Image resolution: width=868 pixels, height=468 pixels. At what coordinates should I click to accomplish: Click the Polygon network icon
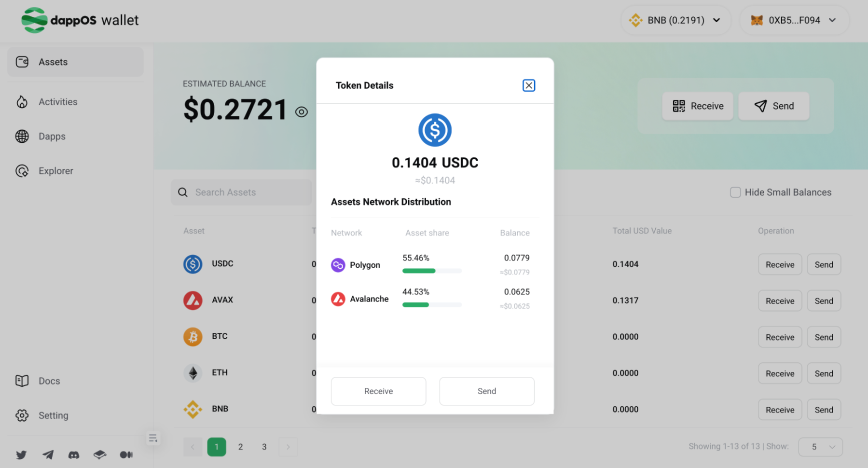pyautogui.click(x=338, y=265)
